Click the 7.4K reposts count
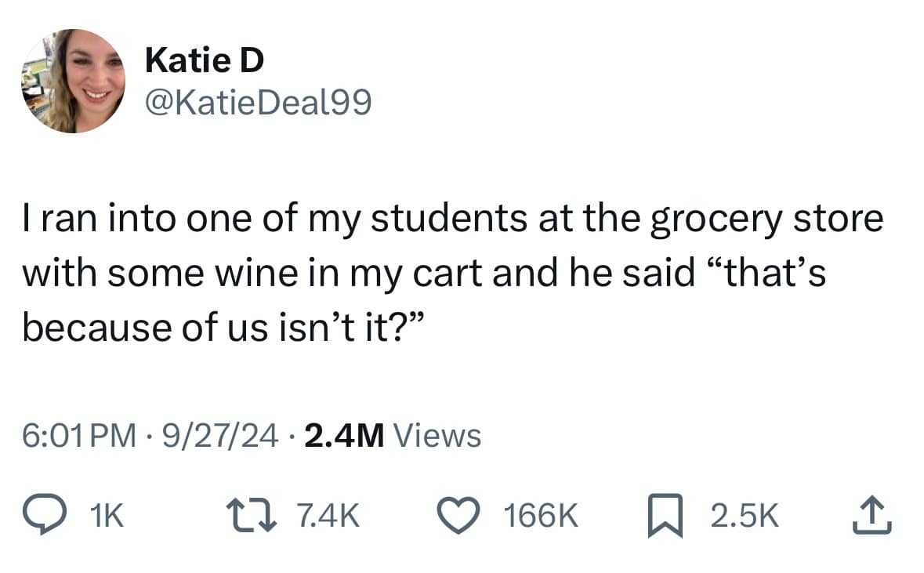Screen dimensions: 924x573 point(329,516)
